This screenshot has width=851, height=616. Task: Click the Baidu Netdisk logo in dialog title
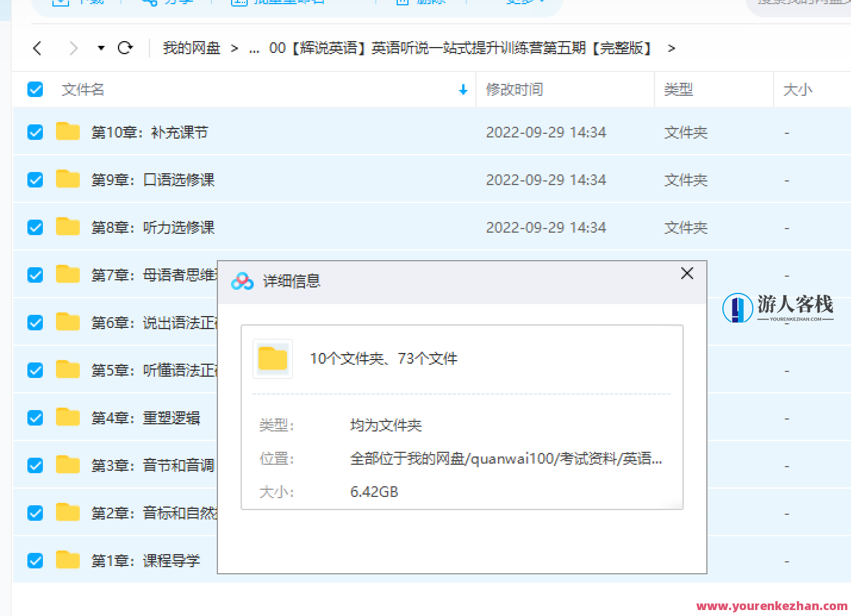[x=242, y=281]
